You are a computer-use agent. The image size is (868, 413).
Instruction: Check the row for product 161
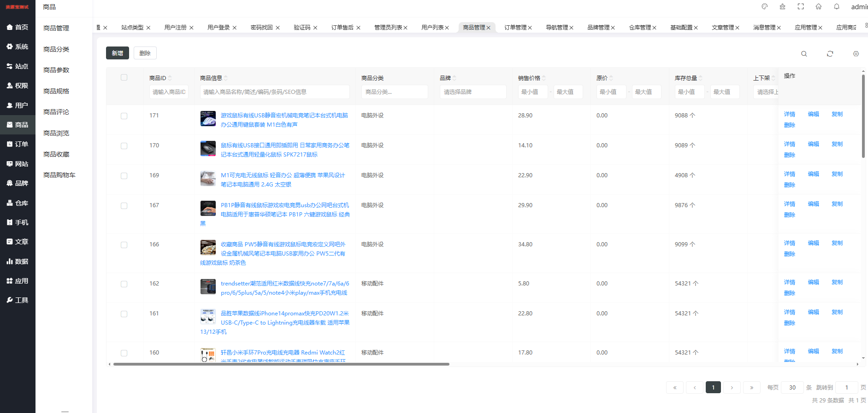pyautogui.click(x=124, y=314)
